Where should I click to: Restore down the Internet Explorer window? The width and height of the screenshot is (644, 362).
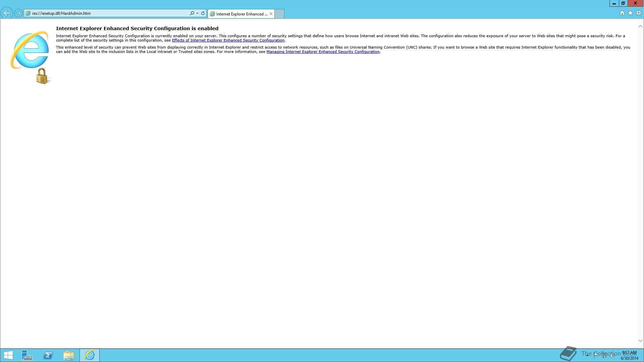[623, 3]
